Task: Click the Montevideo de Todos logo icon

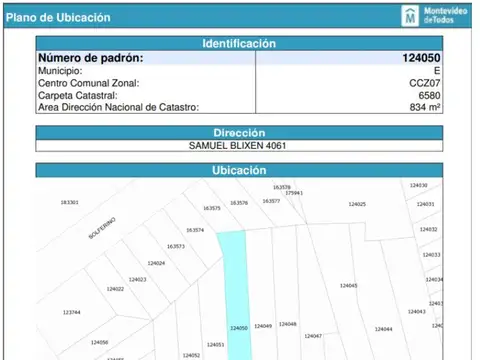Action: [x=410, y=16]
